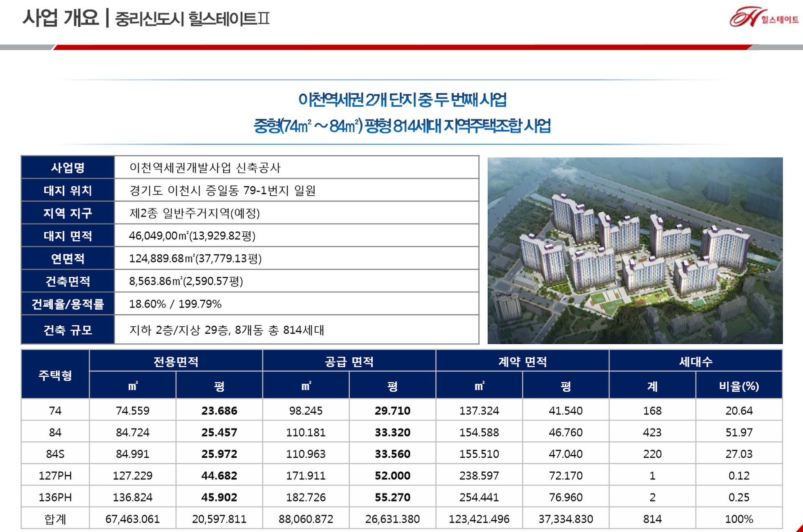This screenshot has width=803, height=532.
Task: Select the value 46,049,00㎡(13,929.82평)
Action: (192, 236)
